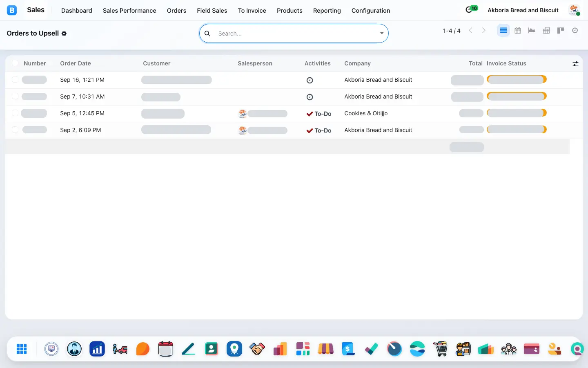Screen dimensions: 588x368
Task: Go to the previous page of records
Action: tap(470, 31)
